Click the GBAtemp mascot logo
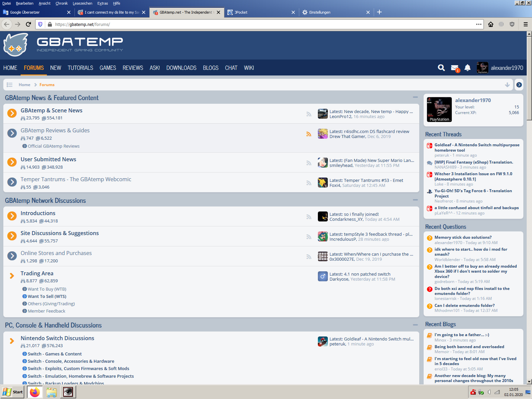 (x=16, y=45)
